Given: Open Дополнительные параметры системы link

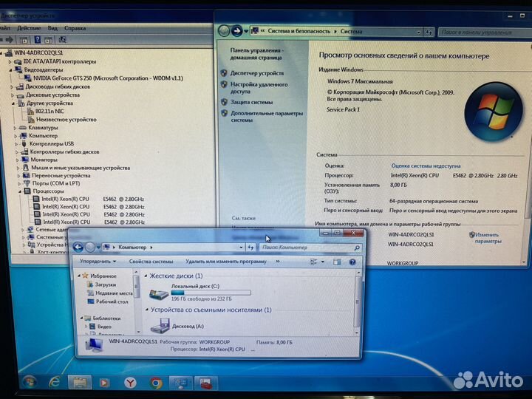Looking at the screenshot, I should pyautogui.click(x=267, y=117).
